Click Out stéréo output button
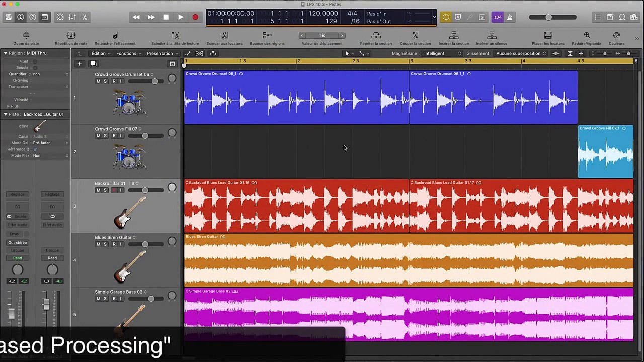This screenshot has width=644, height=362. point(18,242)
